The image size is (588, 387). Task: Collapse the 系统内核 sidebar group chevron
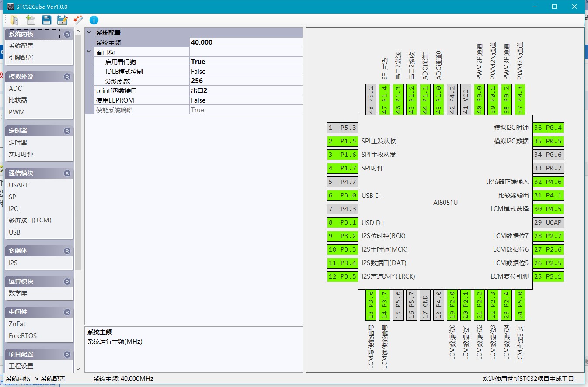click(67, 34)
